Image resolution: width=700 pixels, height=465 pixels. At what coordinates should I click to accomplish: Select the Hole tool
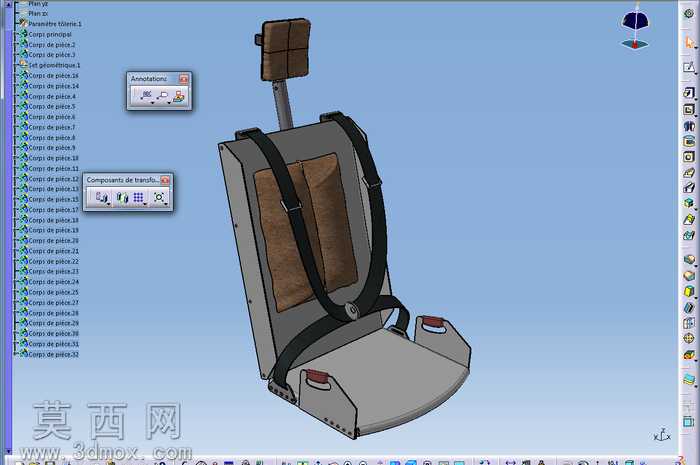pyautogui.click(x=689, y=157)
